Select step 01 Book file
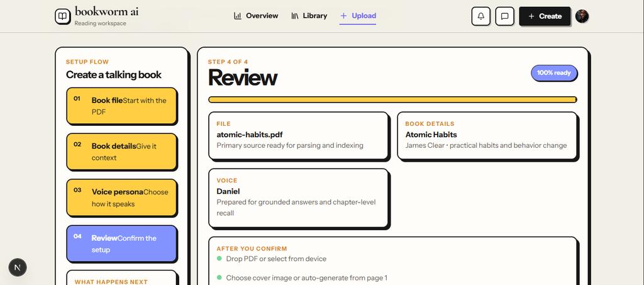The width and height of the screenshot is (644, 285). point(121,106)
